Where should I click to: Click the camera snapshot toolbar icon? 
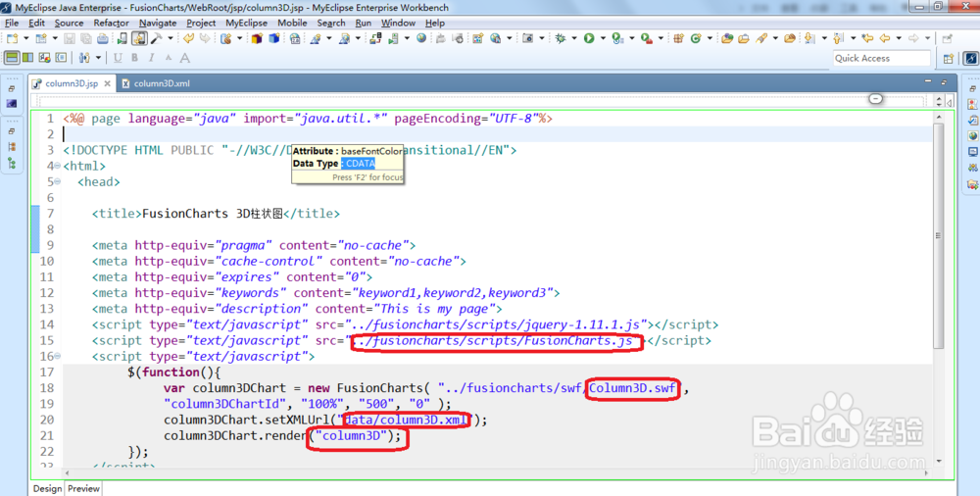[528, 38]
